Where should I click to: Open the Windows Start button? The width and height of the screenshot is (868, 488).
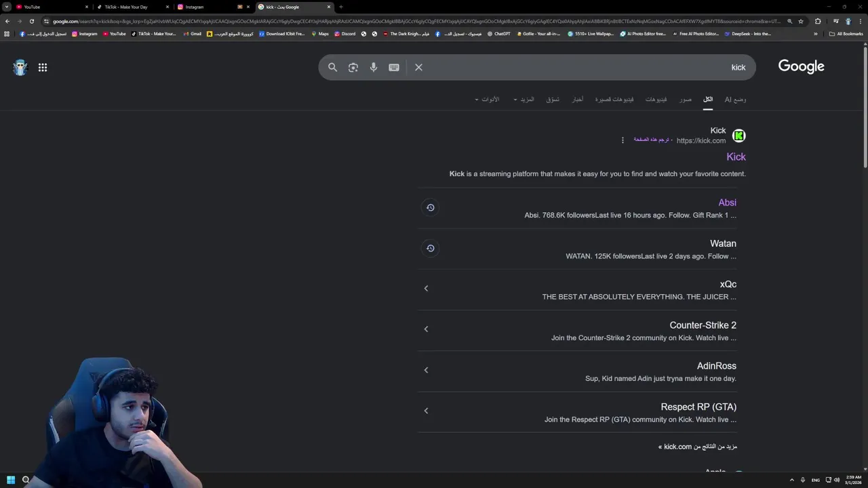[11, 480]
